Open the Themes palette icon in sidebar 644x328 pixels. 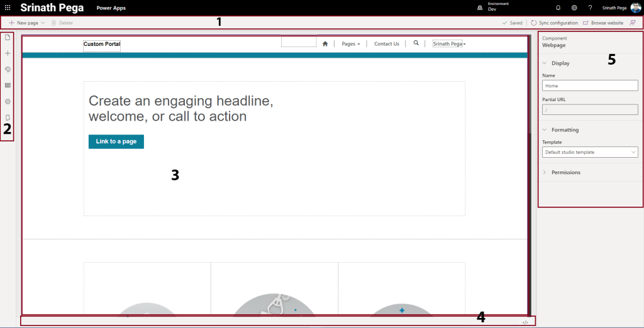[8, 69]
